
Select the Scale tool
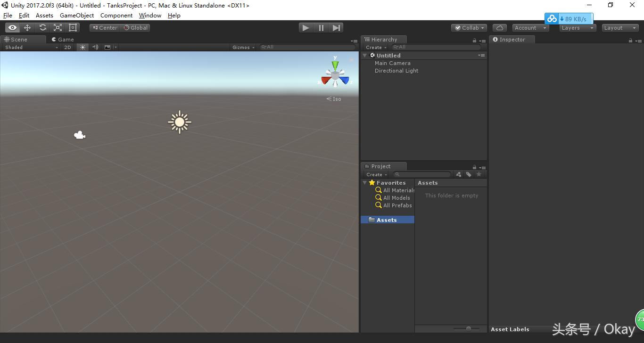pos(57,27)
